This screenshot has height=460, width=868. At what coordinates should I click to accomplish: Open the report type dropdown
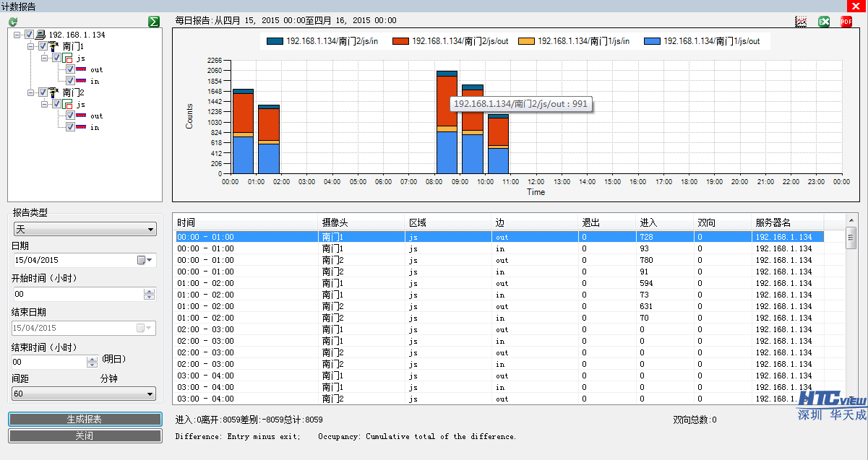pyautogui.click(x=85, y=230)
